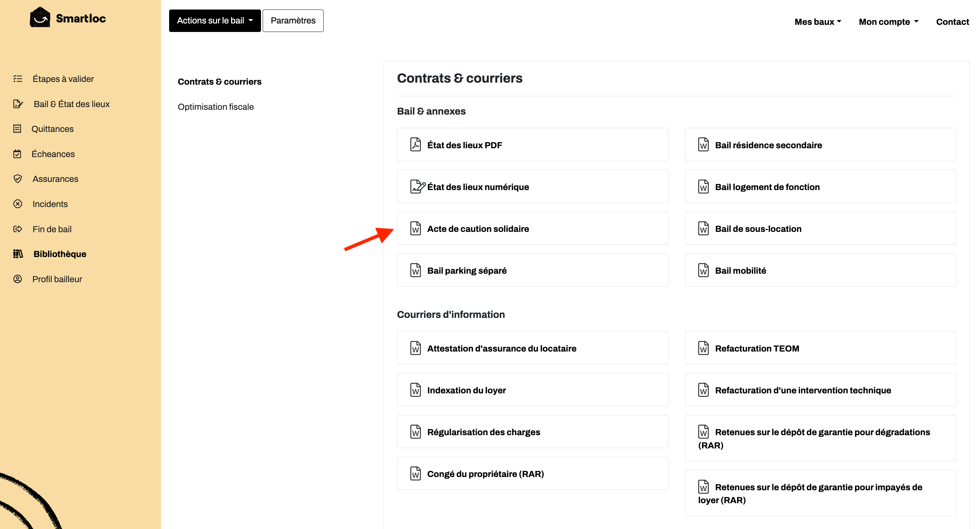Open the Actions sur le bail dropdown
980x529 pixels.
(215, 20)
